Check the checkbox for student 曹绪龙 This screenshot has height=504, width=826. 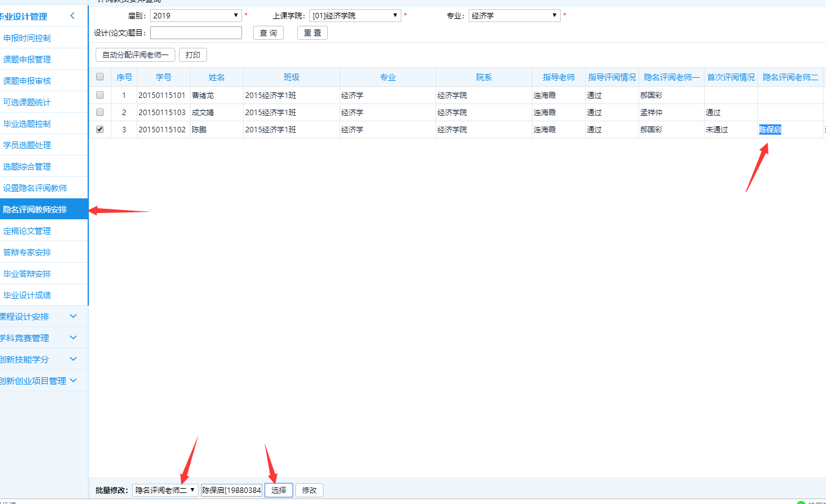tap(100, 96)
